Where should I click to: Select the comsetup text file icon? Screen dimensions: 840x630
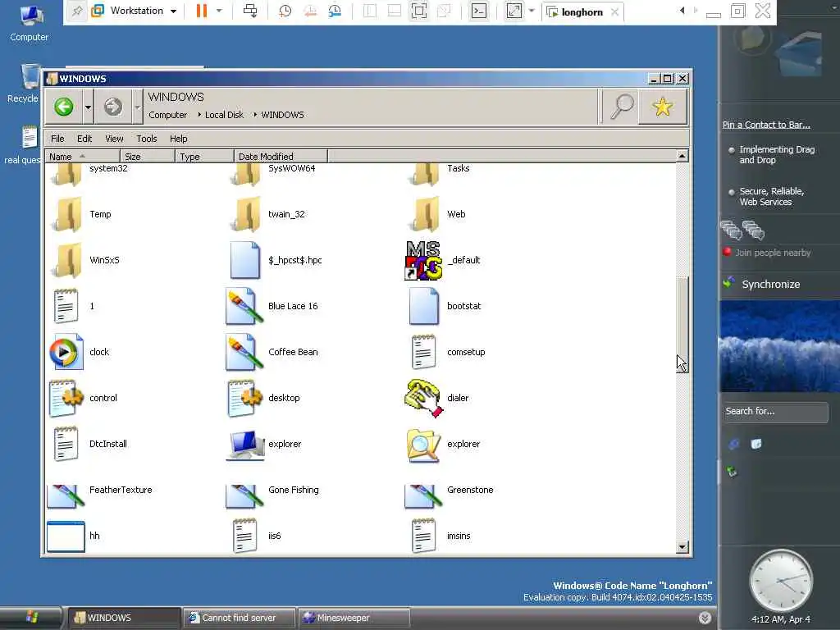[x=423, y=352]
